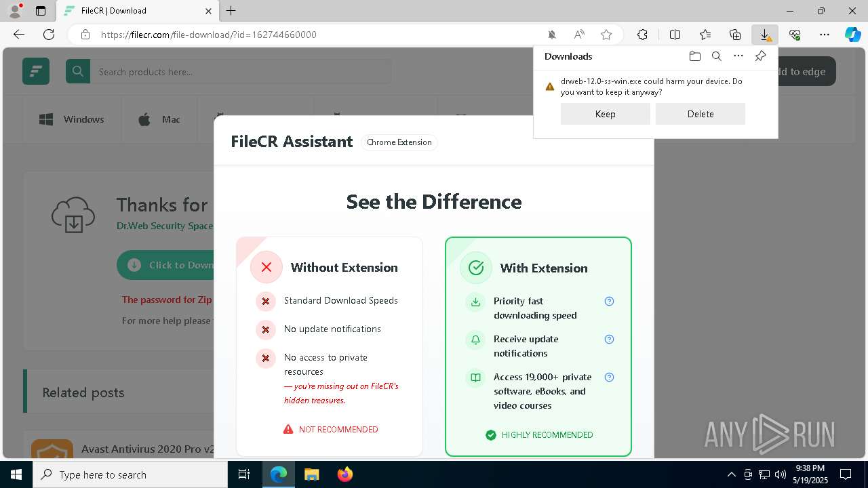868x488 pixels.
Task: Open the Mac category menu
Action: pos(159,119)
